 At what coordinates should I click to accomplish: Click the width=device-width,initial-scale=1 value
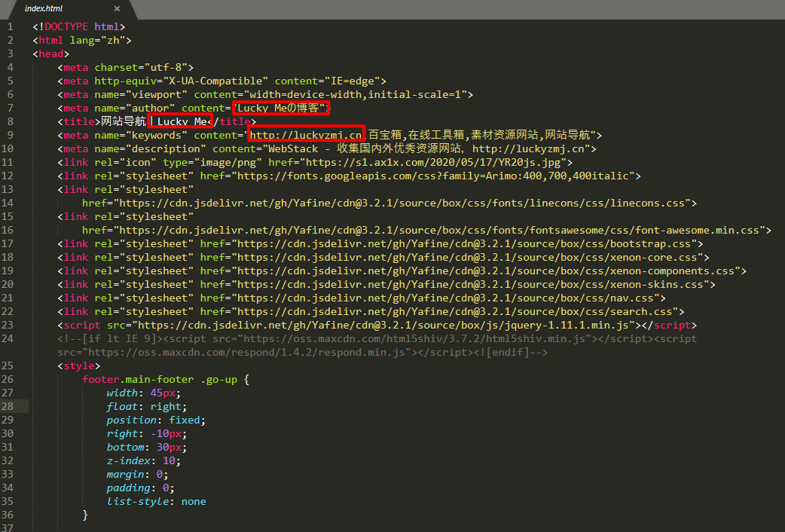(355, 94)
